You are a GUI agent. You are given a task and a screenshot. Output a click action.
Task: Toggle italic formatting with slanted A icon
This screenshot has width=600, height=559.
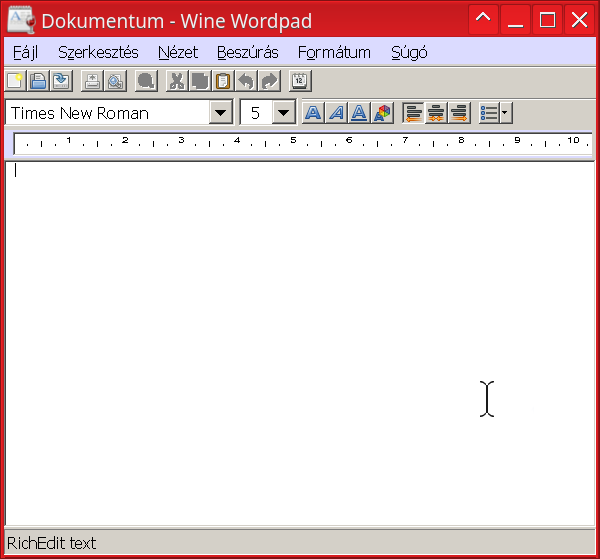point(336,113)
